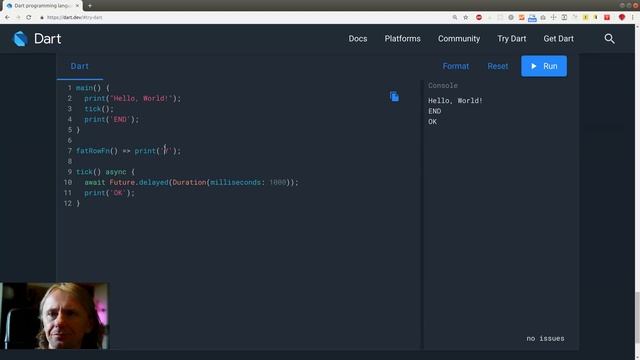Close the Dart programming language tab
640x360 pixels.
[x=77, y=6]
